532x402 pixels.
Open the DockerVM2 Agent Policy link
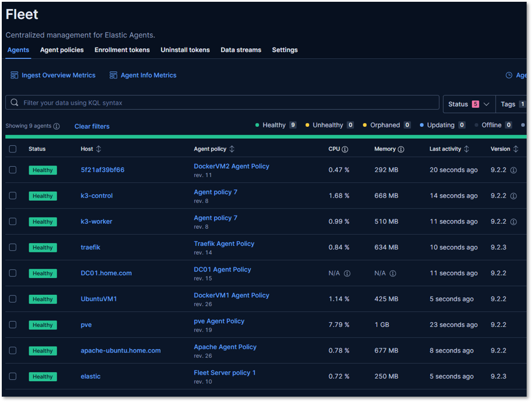[x=231, y=166]
